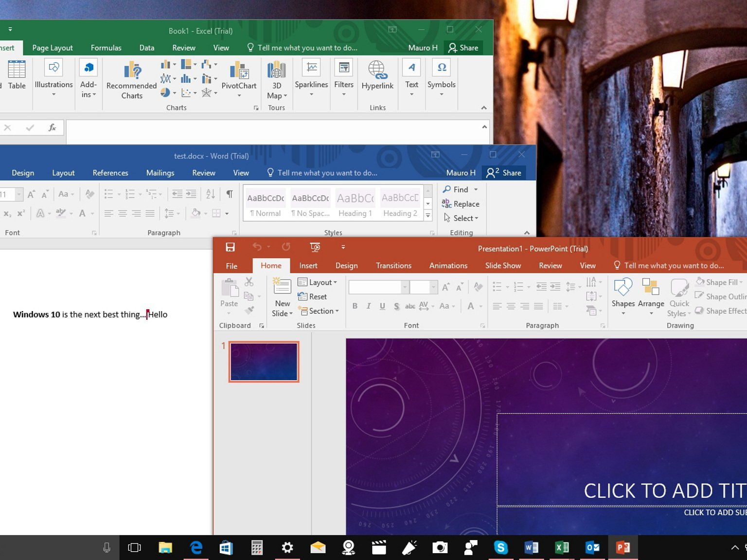Viewport: 747px width, 560px height.
Task: Click the Share button in Word
Action: tap(504, 173)
